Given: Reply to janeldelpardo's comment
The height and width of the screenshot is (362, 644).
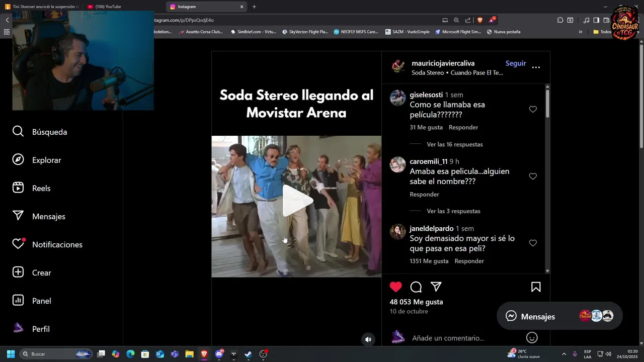Looking at the screenshot, I should point(469,261).
